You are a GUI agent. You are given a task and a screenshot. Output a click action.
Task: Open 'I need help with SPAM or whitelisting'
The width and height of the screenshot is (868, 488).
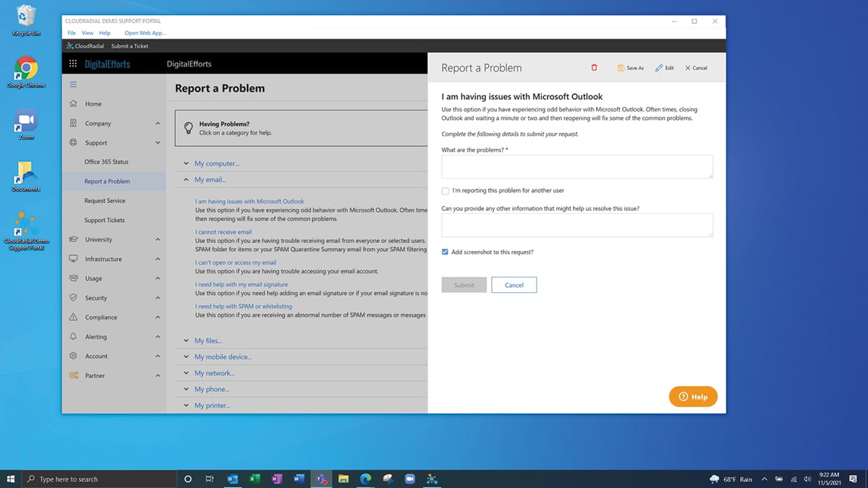[244, 307]
